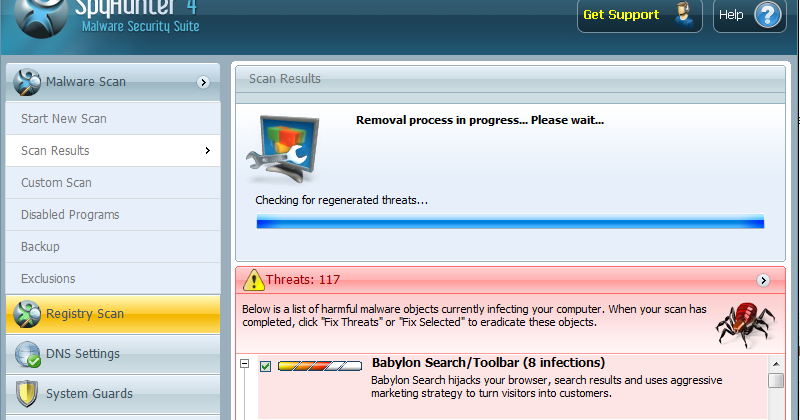This screenshot has width=800, height=420.
Task: Open Start New Scan
Action: coord(113,118)
